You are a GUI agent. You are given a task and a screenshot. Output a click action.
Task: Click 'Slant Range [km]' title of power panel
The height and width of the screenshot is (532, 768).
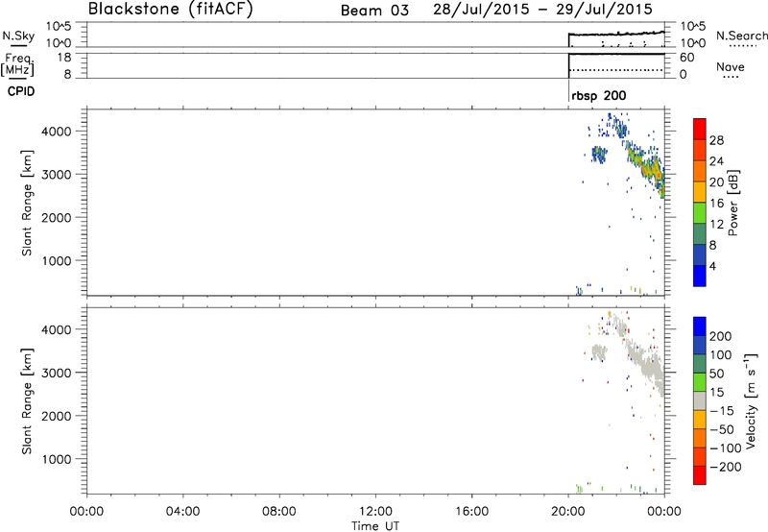click(x=27, y=203)
